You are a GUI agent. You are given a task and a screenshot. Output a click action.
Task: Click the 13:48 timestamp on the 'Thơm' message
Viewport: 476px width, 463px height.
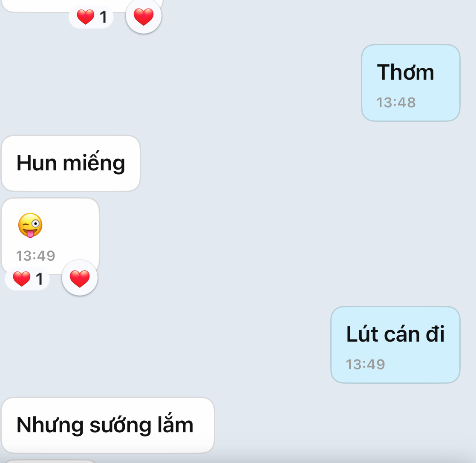(x=396, y=103)
